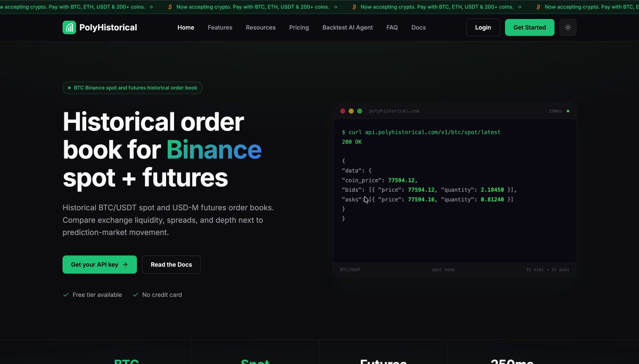Viewport: 639px width, 364px height.
Task: Click the PolyHistorical green logo icon
Action: coord(69,28)
